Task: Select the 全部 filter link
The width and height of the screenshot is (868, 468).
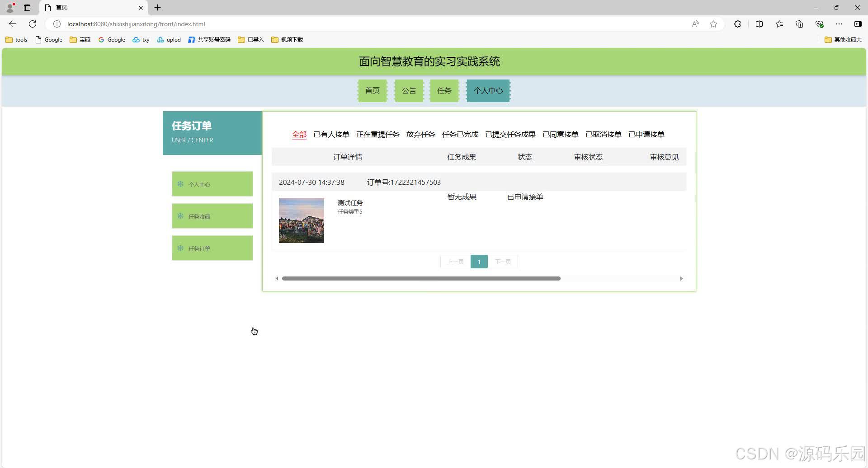Action: pos(299,134)
